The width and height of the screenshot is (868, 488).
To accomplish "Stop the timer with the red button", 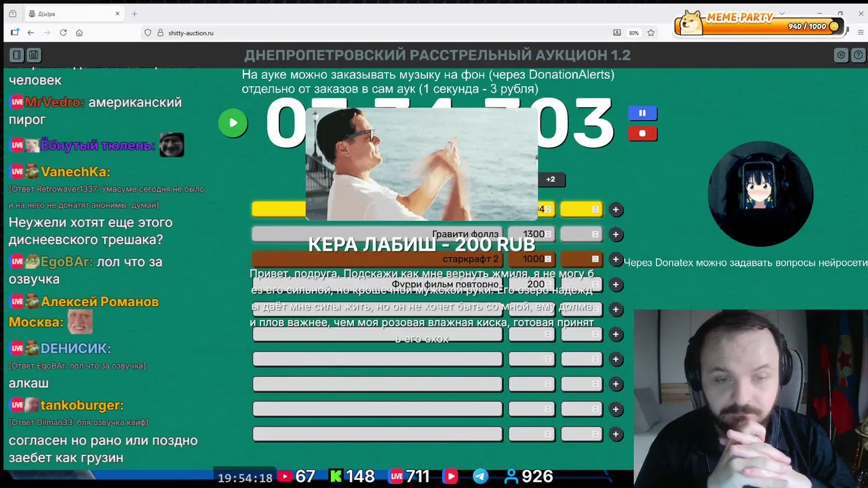I will (x=642, y=134).
